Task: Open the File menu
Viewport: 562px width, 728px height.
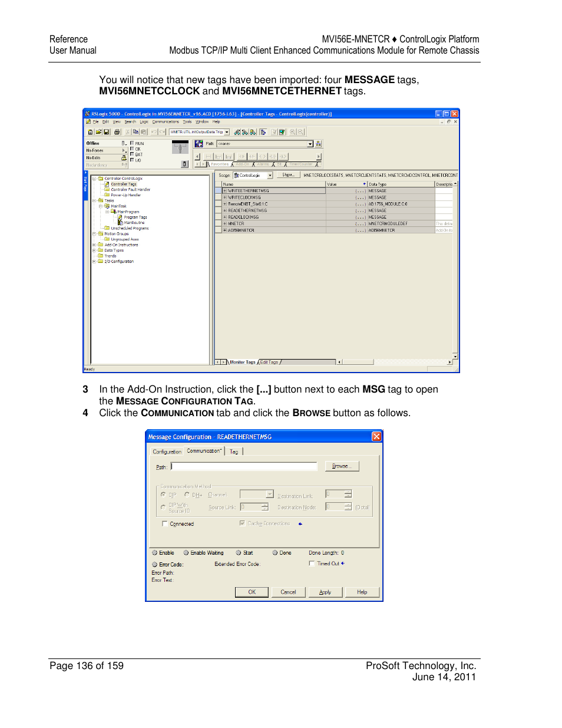Action: point(95,122)
